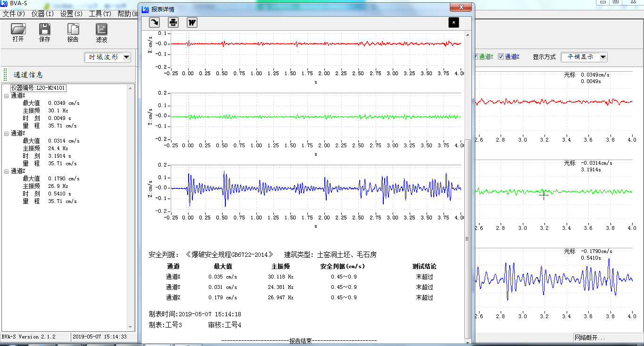
Task: Open the 帮助 menu
Action: tap(127, 14)
